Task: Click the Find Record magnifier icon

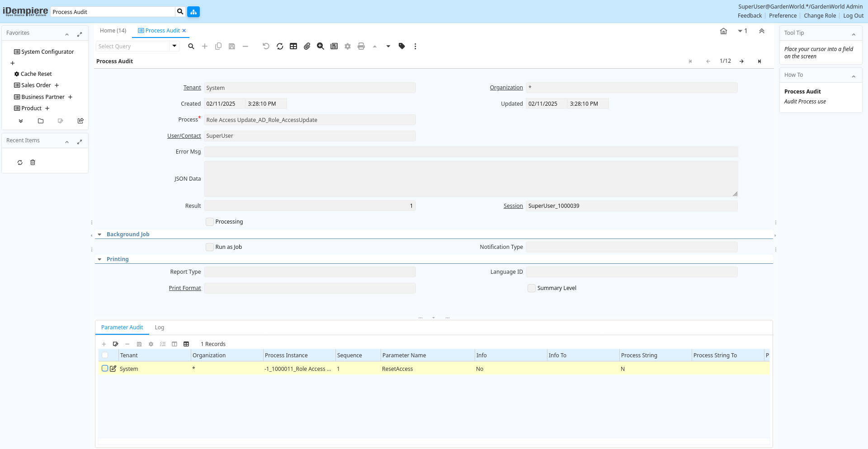Action: coord(191,46)
